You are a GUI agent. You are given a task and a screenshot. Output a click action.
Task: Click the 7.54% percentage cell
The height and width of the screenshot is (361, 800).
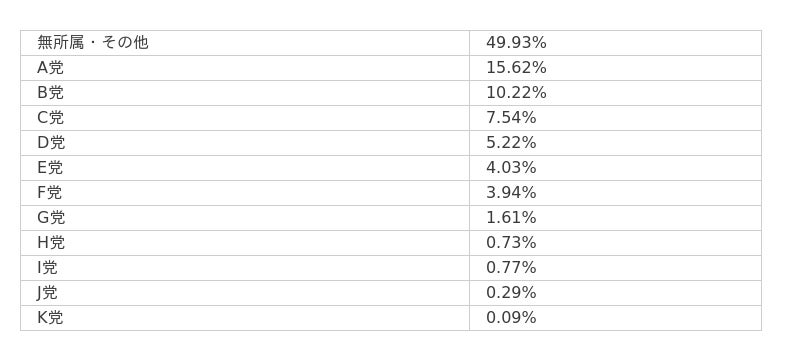615,118
